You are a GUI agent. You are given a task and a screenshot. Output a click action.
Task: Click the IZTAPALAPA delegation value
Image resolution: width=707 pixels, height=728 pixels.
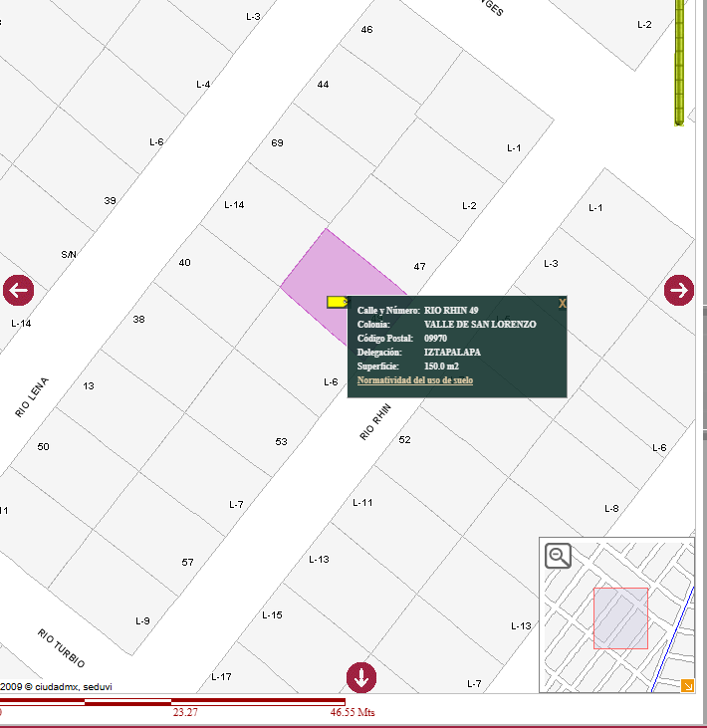452,353
